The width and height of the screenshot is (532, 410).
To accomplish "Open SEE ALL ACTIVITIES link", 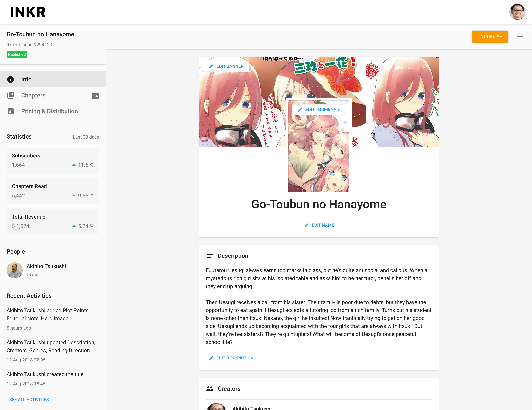I will click(x=29, y=400).
